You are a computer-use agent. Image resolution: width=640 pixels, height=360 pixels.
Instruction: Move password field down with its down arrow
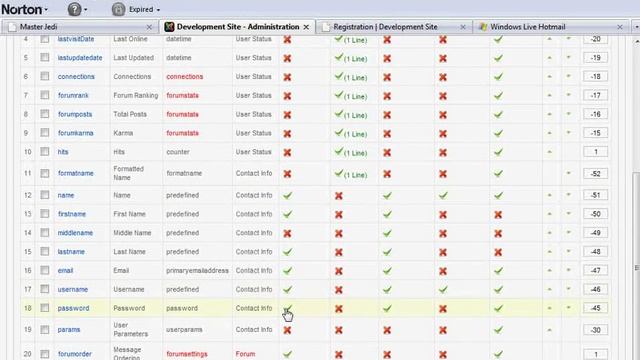[x=568, y=308]
